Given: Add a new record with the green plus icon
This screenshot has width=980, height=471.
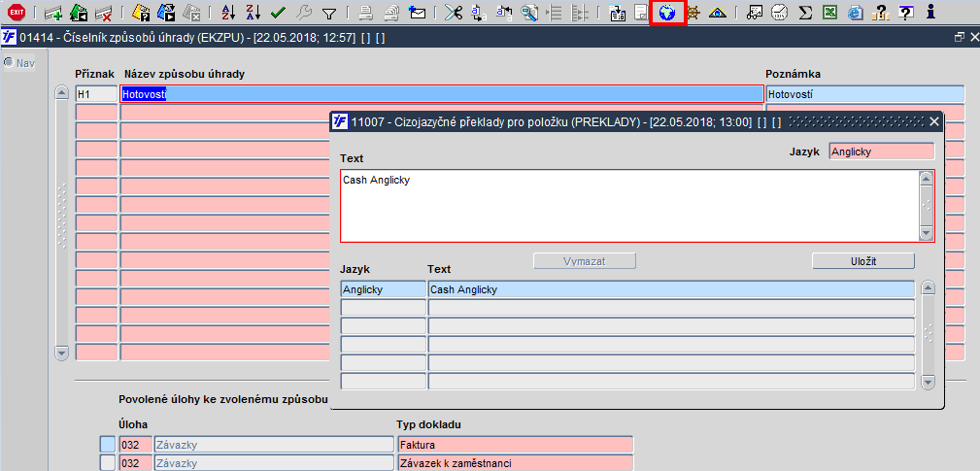Looking at the screenshot, I should [x=53, y=13].
